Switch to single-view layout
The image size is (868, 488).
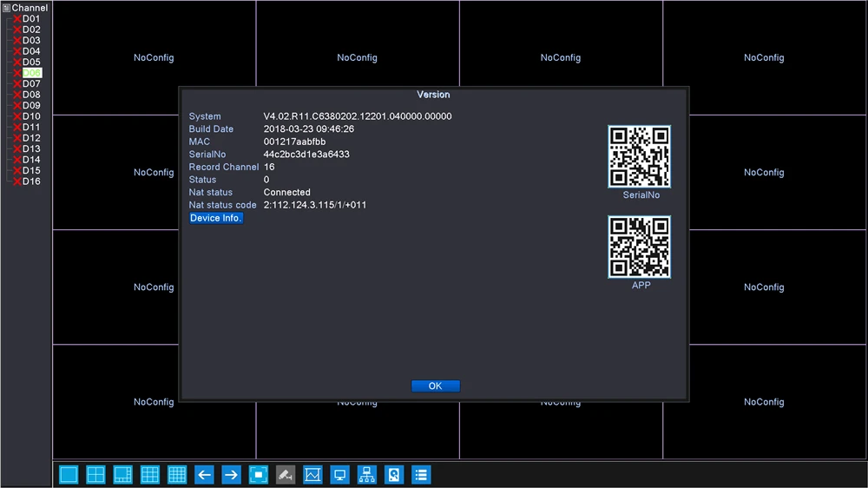coord(69,475)
